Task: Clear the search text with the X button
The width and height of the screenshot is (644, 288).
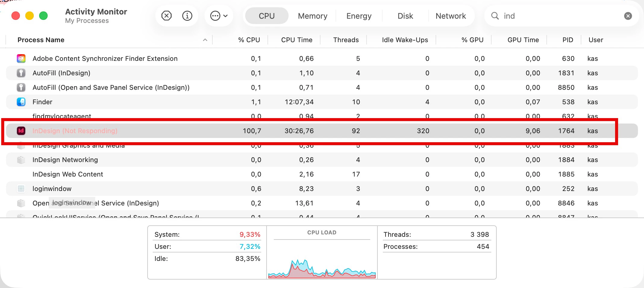Action: click(628, 16)
